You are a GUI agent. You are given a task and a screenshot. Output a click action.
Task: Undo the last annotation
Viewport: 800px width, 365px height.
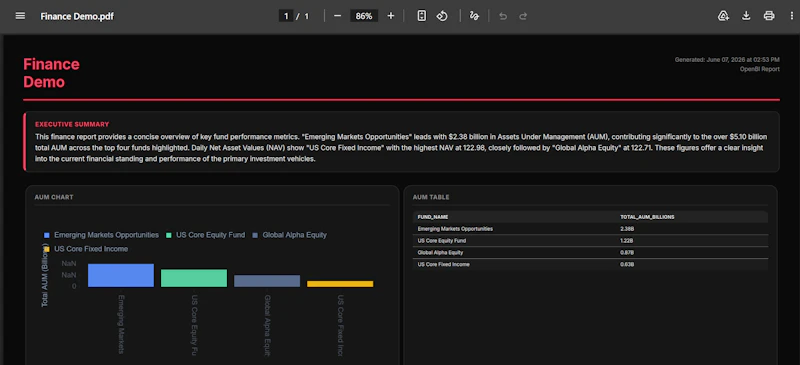pos(503,16)
